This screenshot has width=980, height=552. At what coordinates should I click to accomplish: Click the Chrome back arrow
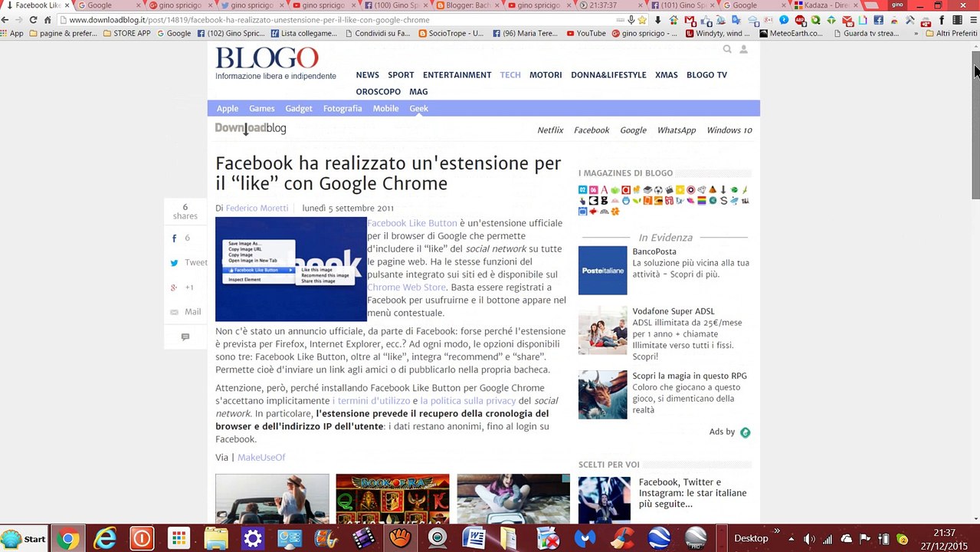tap(5, 20)
